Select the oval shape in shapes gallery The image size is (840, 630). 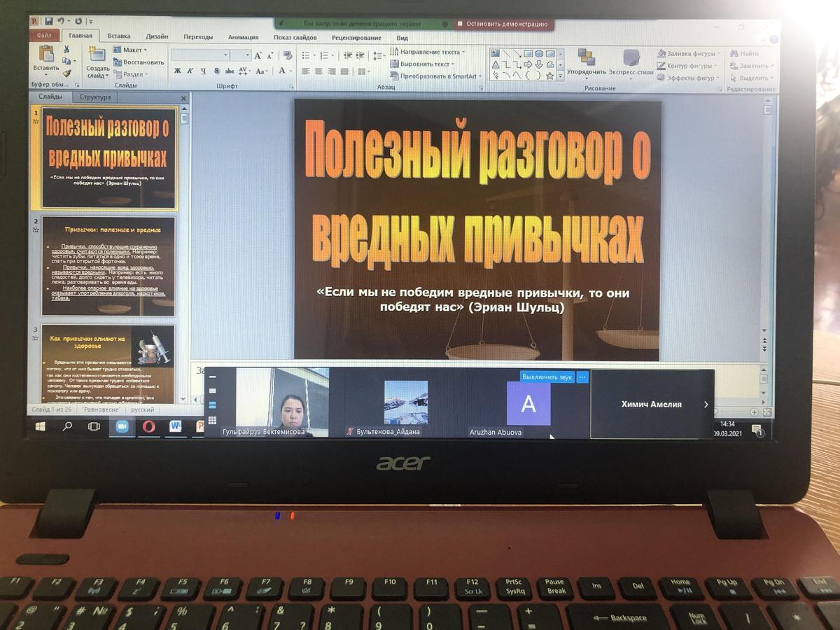click(x=538, y=54)
